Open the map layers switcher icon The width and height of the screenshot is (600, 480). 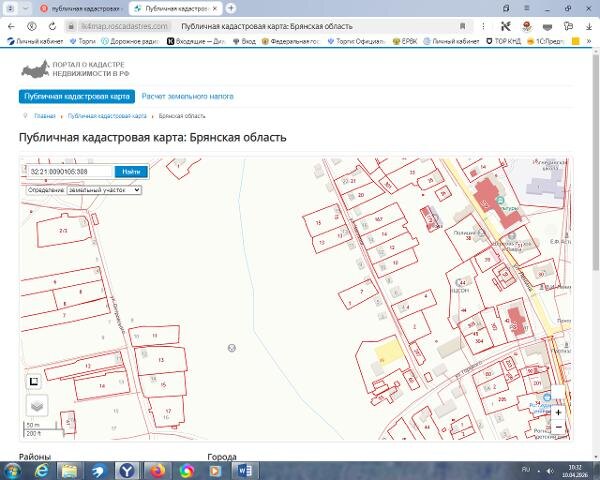point(37,406)
